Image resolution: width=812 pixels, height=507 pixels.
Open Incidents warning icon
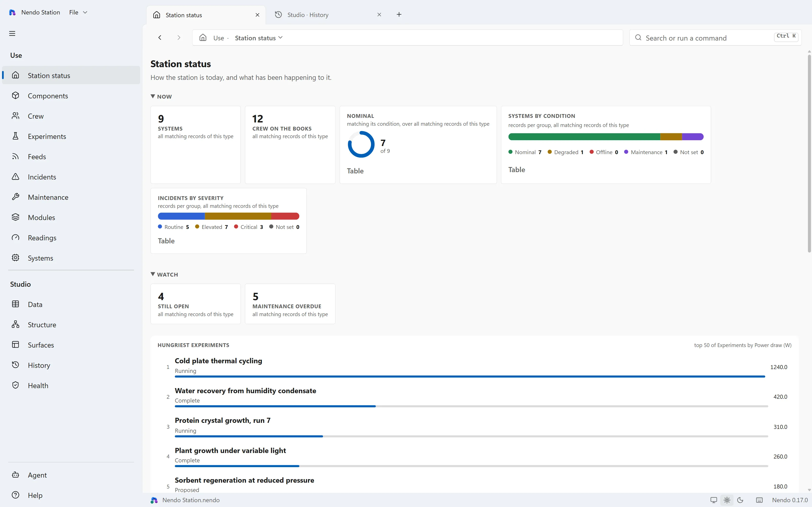point(15,177)
